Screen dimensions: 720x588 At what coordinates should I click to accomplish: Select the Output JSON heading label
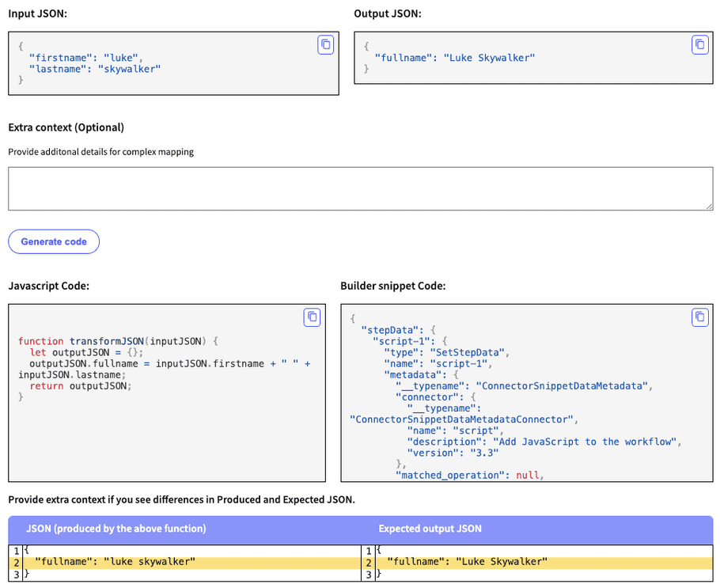click(388, 13)
